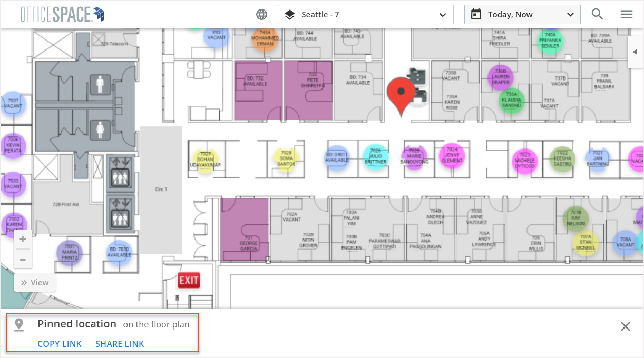Click the OfficeSpace logo
The height and width of the screenshot is (358, 644).
62,15
